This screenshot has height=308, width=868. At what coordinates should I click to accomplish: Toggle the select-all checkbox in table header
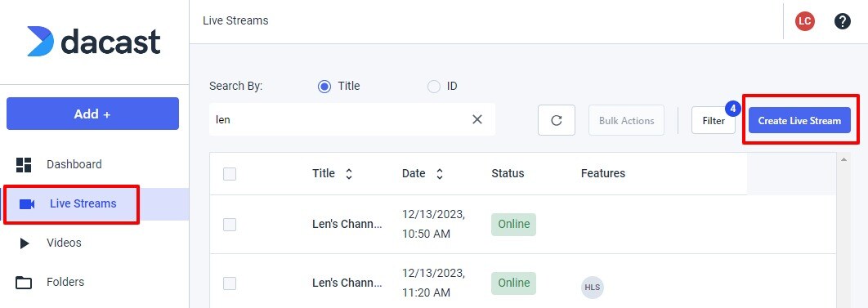(230, 174)
